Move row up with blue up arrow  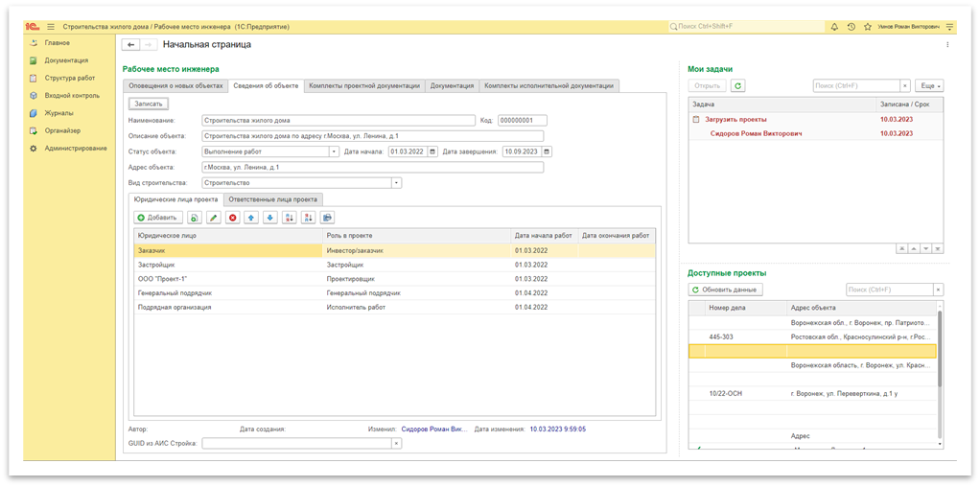pos(250,218)
